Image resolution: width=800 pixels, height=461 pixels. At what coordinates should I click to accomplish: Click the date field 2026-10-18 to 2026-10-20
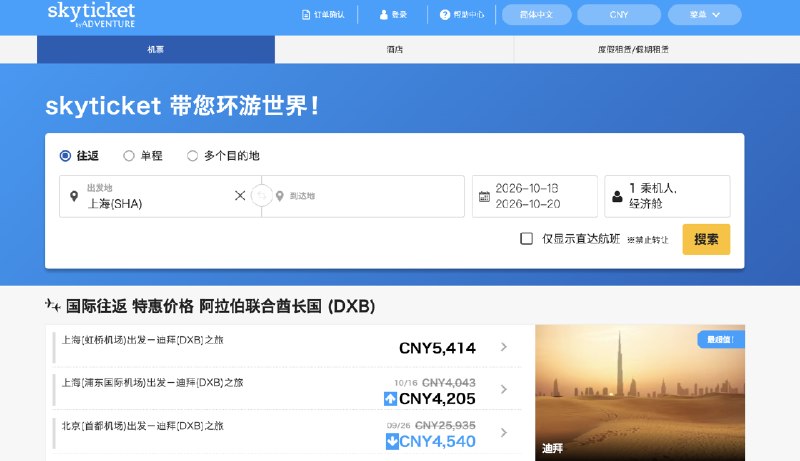[535, 196]
